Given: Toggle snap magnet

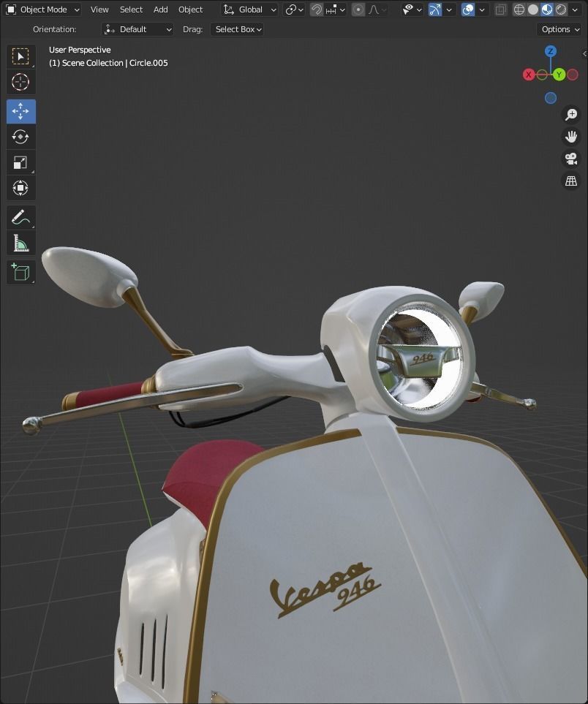Looking at the screenshot, I should pyautogui.click(x=317, y=10).
